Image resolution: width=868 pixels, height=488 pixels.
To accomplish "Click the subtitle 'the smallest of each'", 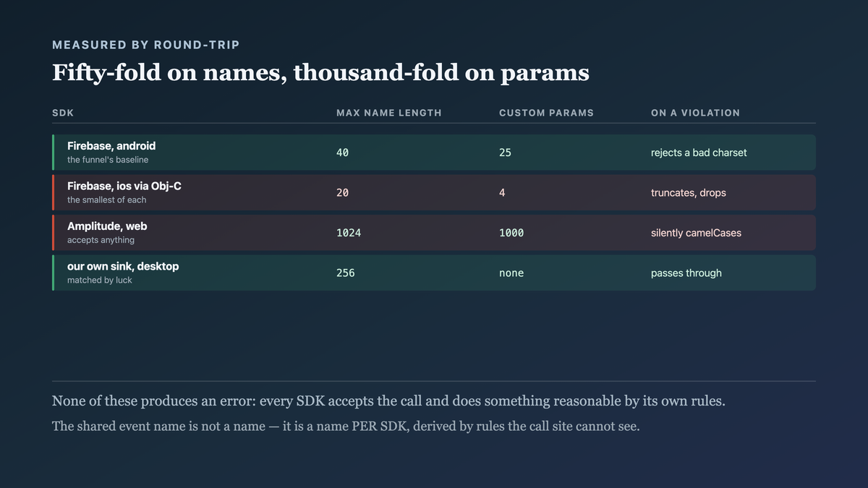I will (107, 200).
